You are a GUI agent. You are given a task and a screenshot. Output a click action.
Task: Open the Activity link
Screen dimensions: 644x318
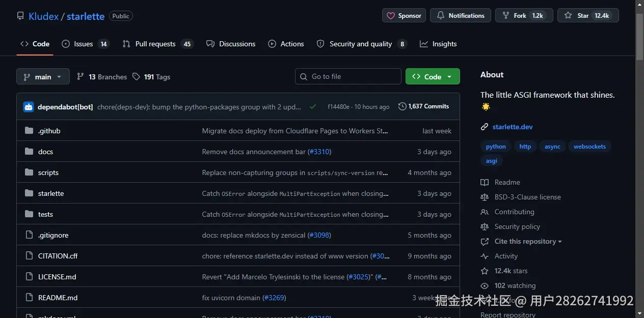point(499,256)
